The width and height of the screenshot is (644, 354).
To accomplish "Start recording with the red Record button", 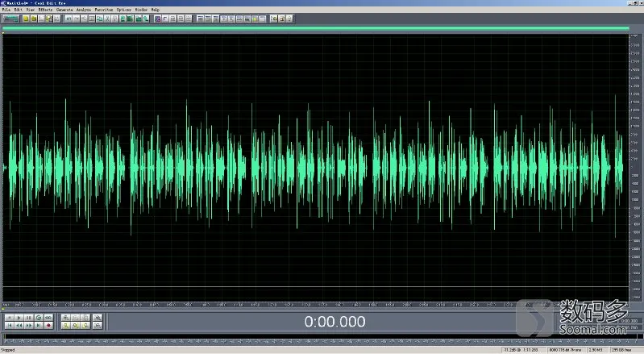I will click(48, 325).
